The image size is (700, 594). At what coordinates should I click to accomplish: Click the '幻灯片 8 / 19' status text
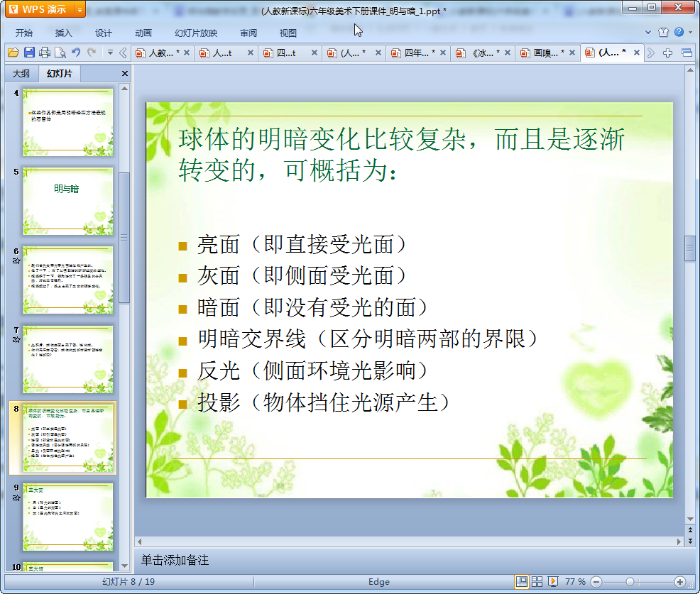coord(128,581)
